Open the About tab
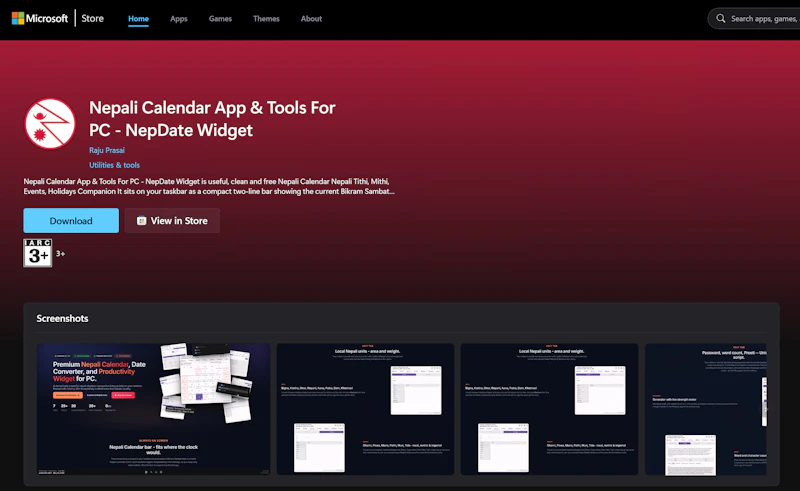 [x=311, y=18]
